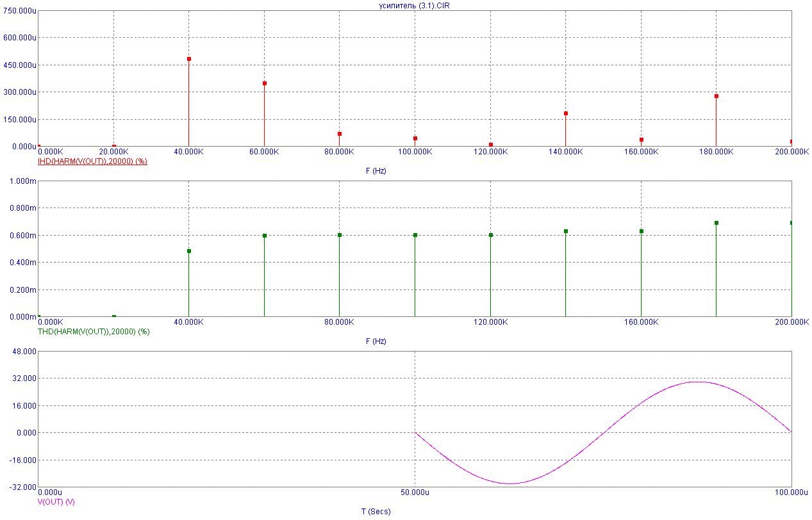
Task: Click the 0.400m y-axis tick label
Action: pyautogui.click(x=22, y=263)
